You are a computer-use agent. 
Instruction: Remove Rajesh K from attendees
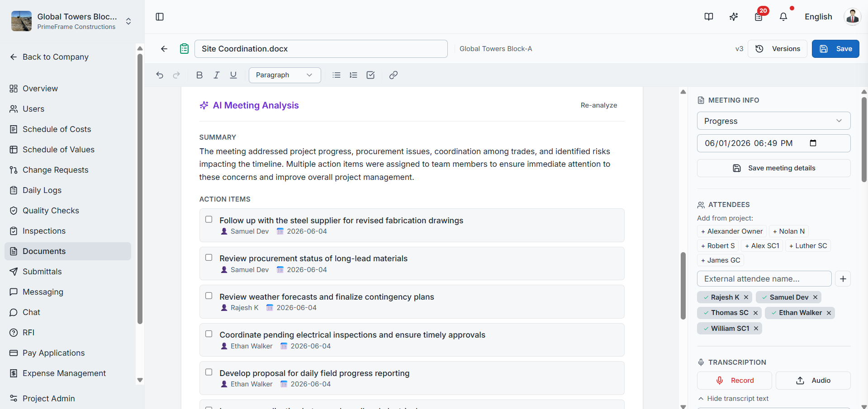pyautogui.click(x=746, y=297)
